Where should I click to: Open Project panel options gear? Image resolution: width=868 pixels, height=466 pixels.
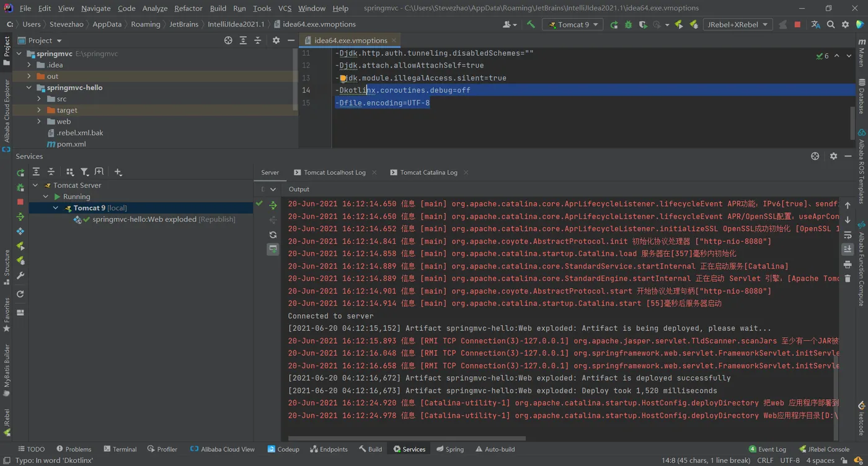[276, 40]
